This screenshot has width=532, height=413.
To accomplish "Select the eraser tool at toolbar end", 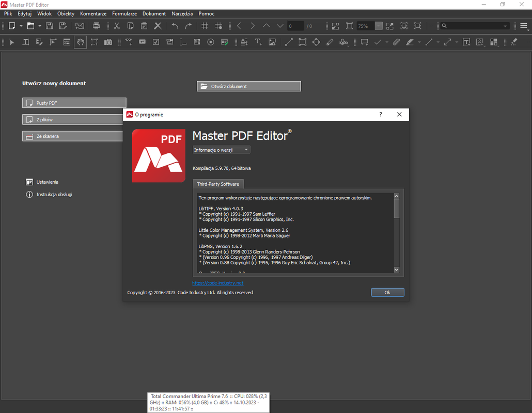I will [514, 42].
